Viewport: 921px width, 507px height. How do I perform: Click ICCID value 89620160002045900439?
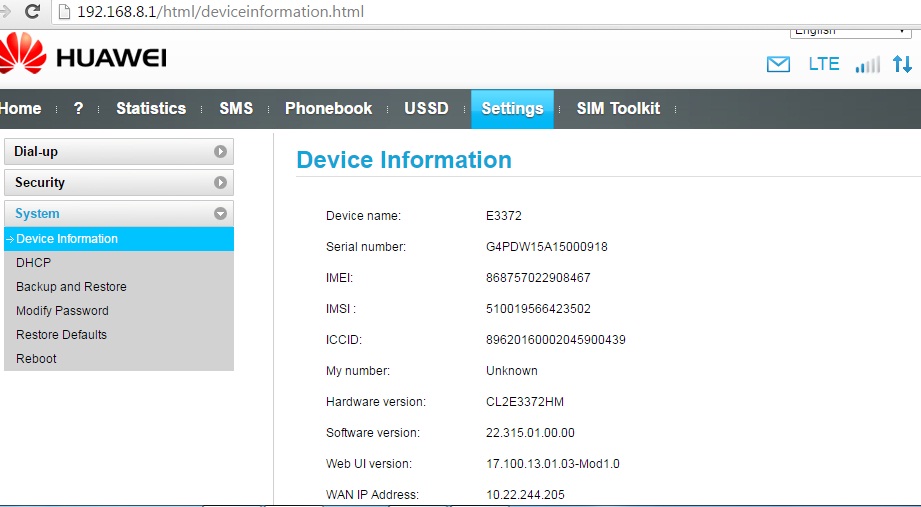coord(555,340)
